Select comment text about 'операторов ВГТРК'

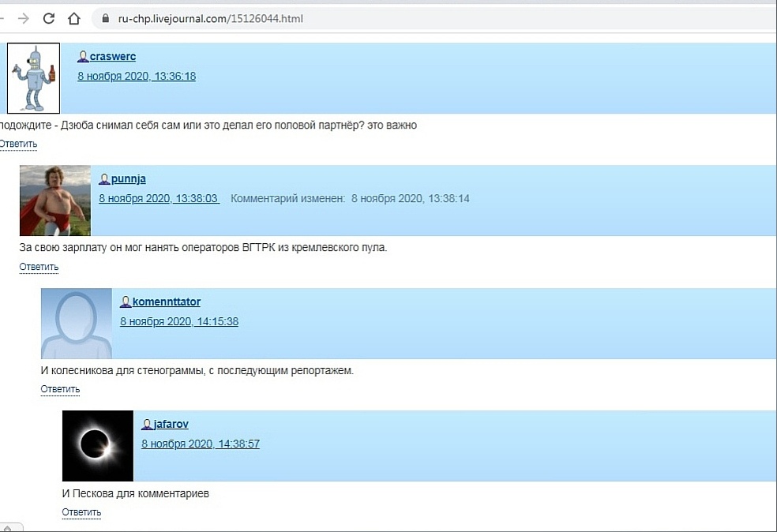pyautogui.click(x=203, y=247)
